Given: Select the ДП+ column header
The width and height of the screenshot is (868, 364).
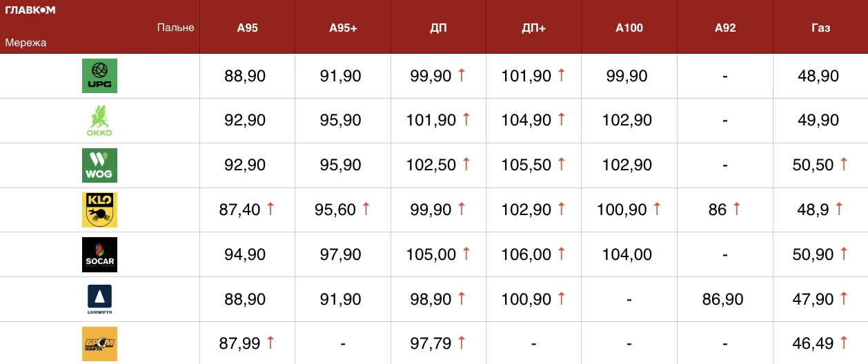Looking at the screenshot, I should tap(534, 28).
